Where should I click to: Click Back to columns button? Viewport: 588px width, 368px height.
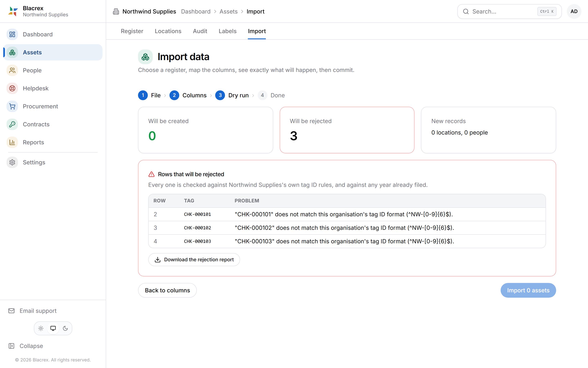167,290
